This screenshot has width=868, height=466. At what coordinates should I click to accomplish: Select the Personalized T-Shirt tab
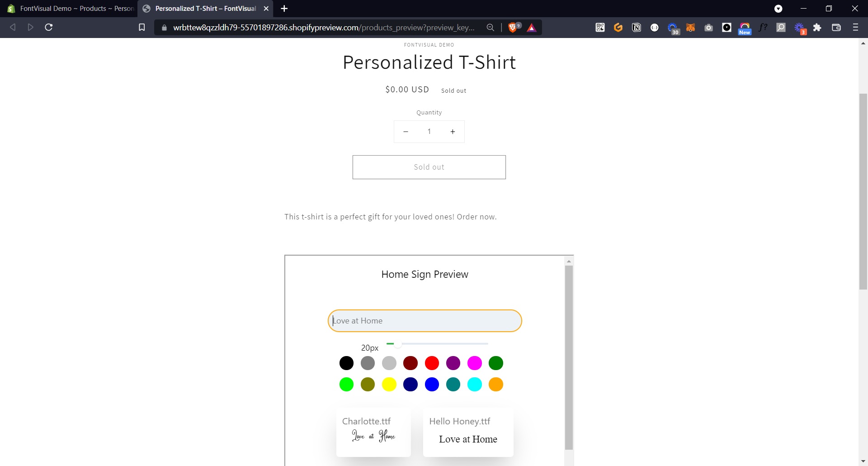(x=206, y=9)
